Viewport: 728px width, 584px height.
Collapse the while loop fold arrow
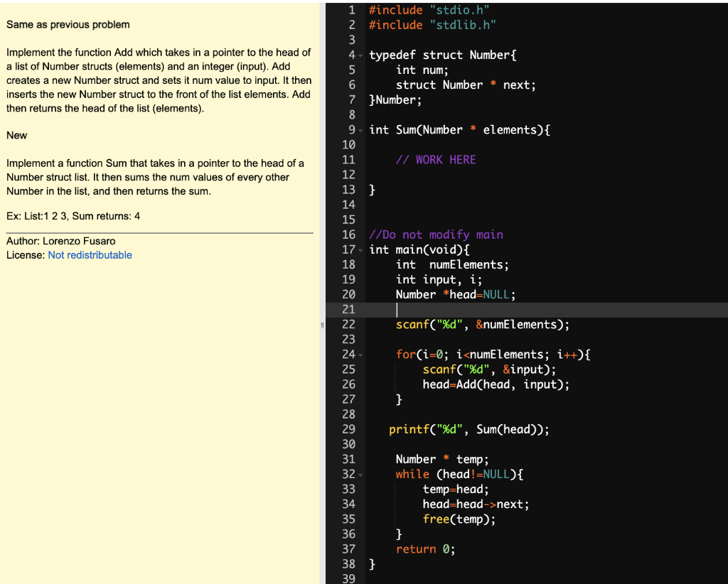click(x=360, y=474)
